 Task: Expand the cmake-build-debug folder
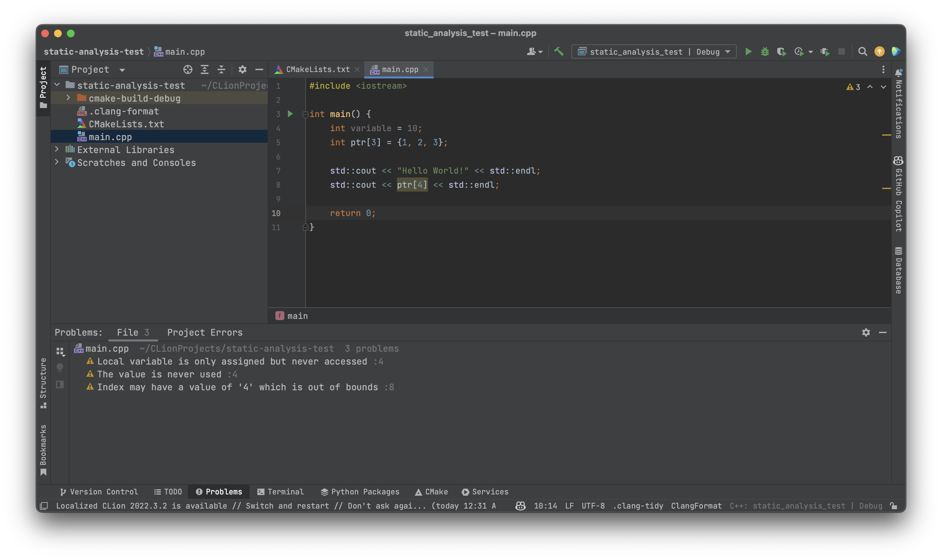tap(68, 98)
